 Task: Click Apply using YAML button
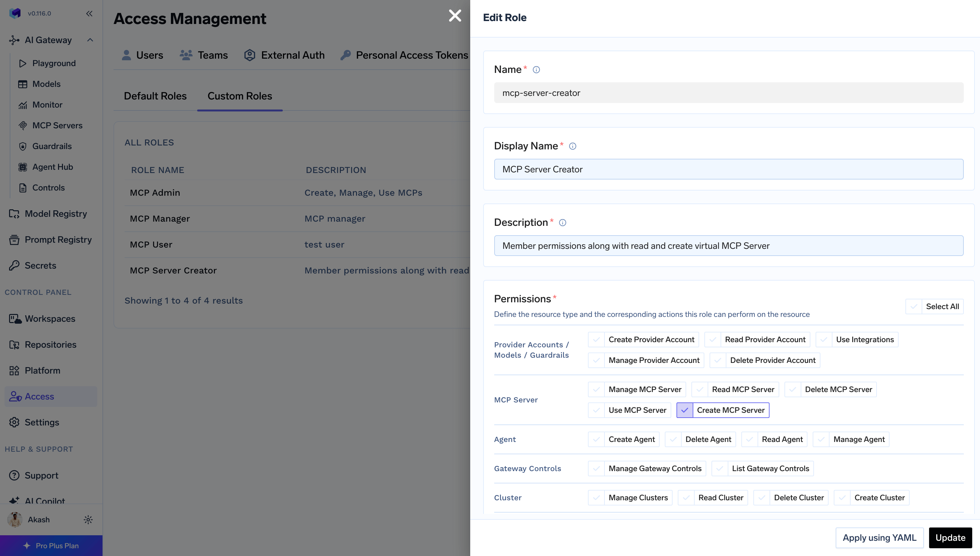pyautogui.click(x=879, y=538)
